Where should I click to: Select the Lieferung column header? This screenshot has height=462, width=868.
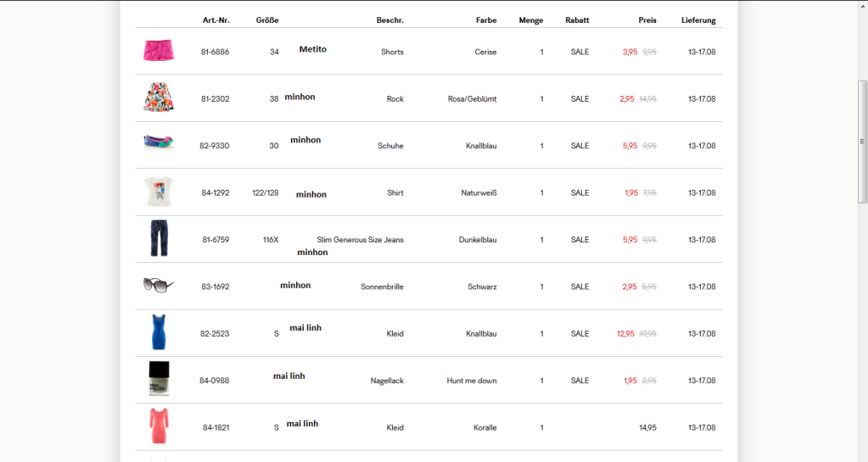pyautogui.click(x=698, y=19)
